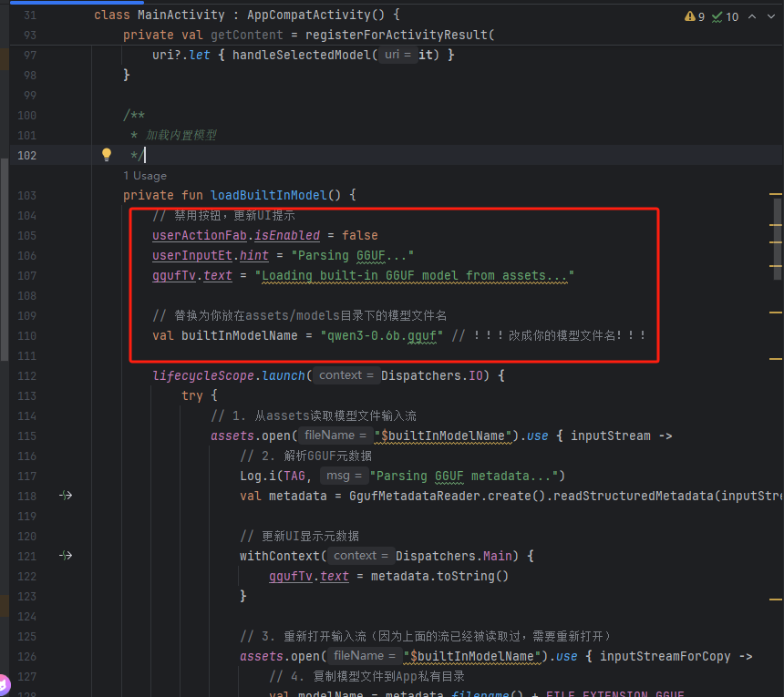This screenshot has width=784, height=697.
Task: Click the "context =" inlay hint on line 112
Action: [x=346, y=375]
